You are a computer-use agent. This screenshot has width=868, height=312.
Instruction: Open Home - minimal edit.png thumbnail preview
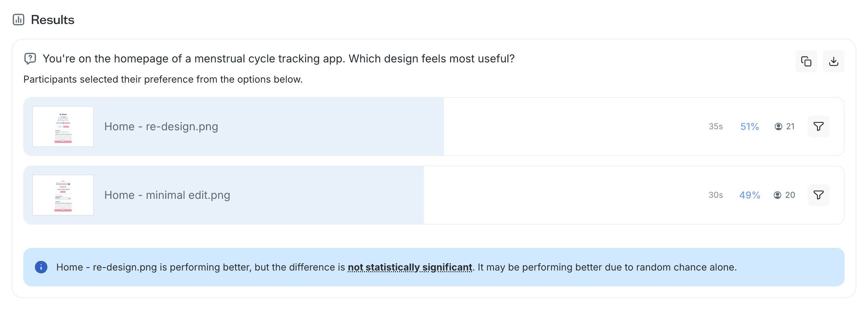(63, 195)
